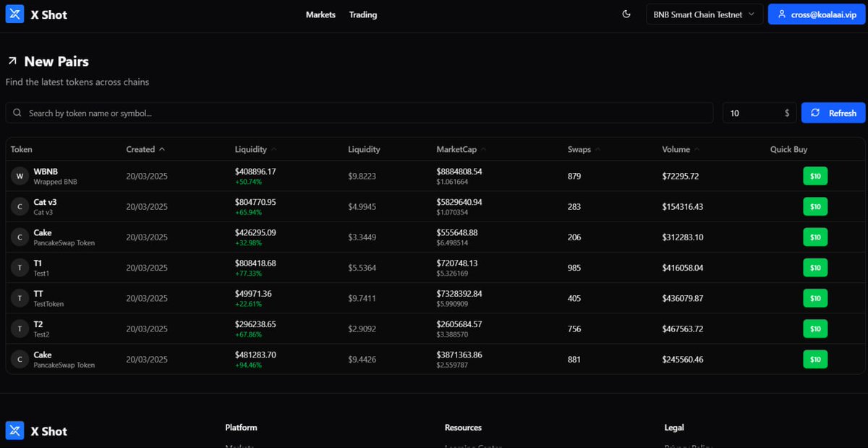868x448 pixels.
Task: Click market cap $7328392.84
Action: click(459, 294)
